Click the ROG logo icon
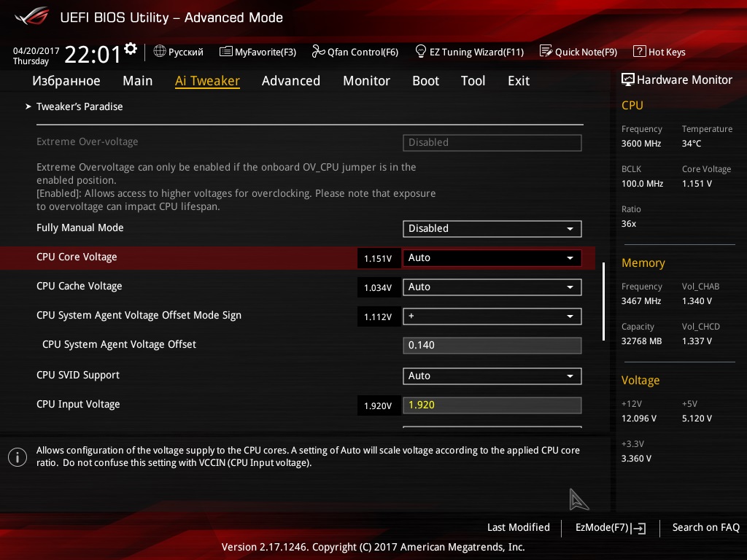The image size is (747, 560). [32, 17]
